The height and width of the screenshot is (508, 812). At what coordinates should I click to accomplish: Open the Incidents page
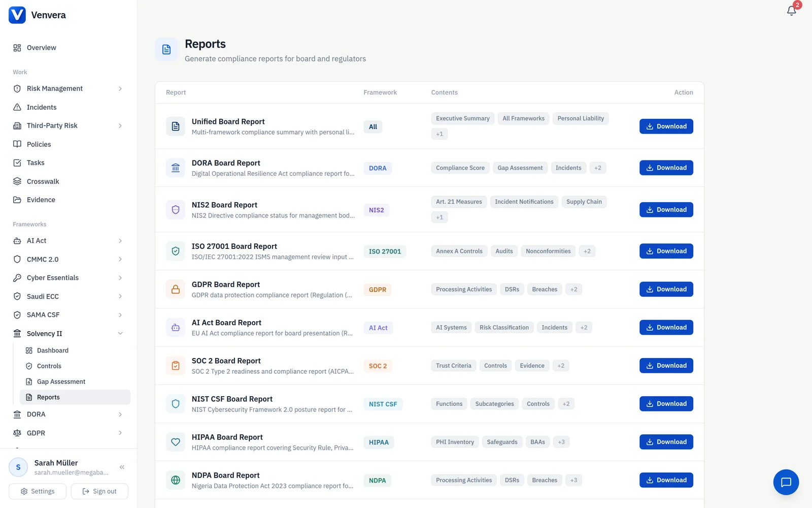[x=69, y=107]
